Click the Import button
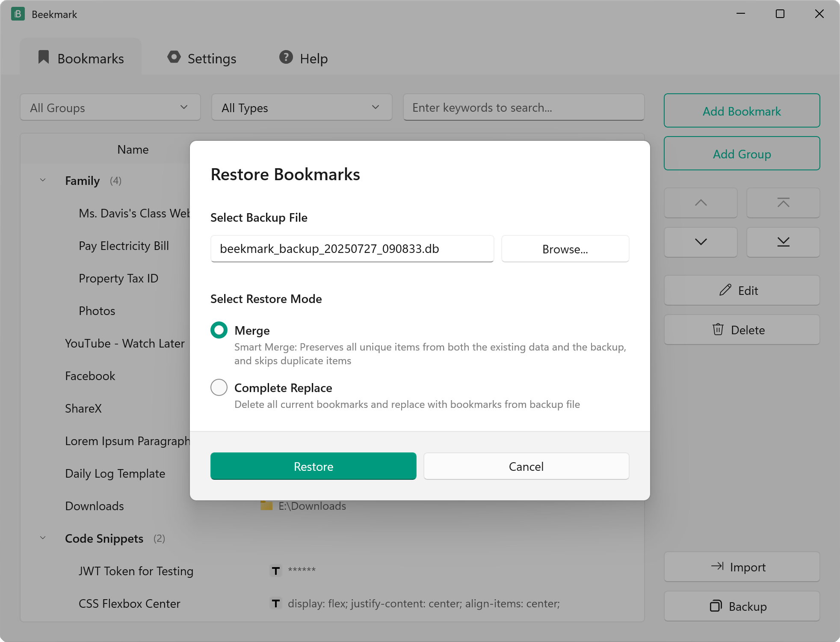Screen dimensions: 840x642 [742, 567]
